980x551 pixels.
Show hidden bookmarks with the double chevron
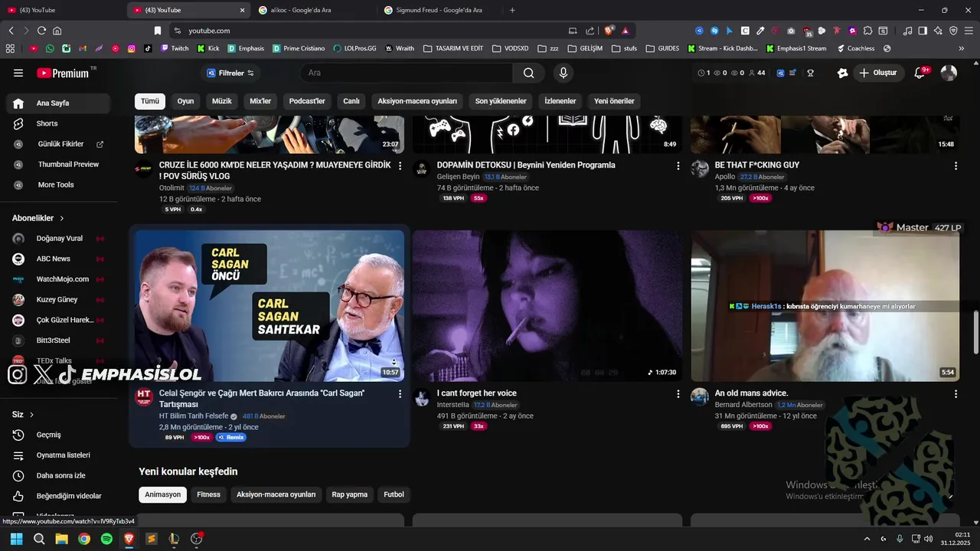pos(962,48)
